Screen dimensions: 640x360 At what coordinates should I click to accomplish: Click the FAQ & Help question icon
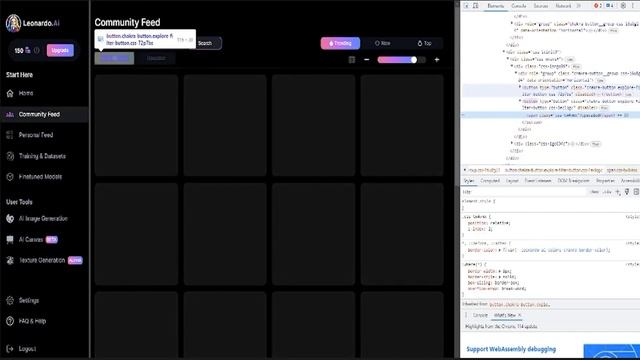(10, 321)
